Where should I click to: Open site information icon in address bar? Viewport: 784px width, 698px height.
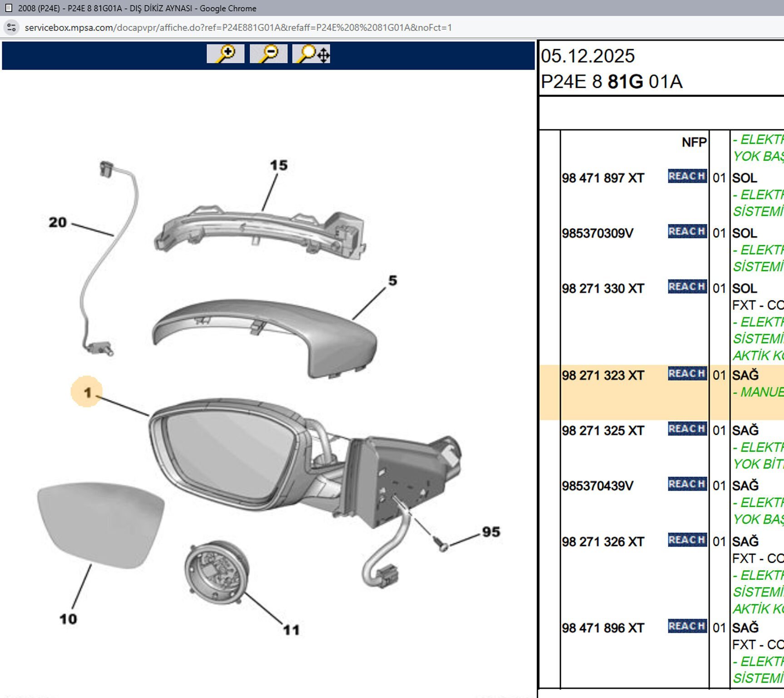(11, 28)
